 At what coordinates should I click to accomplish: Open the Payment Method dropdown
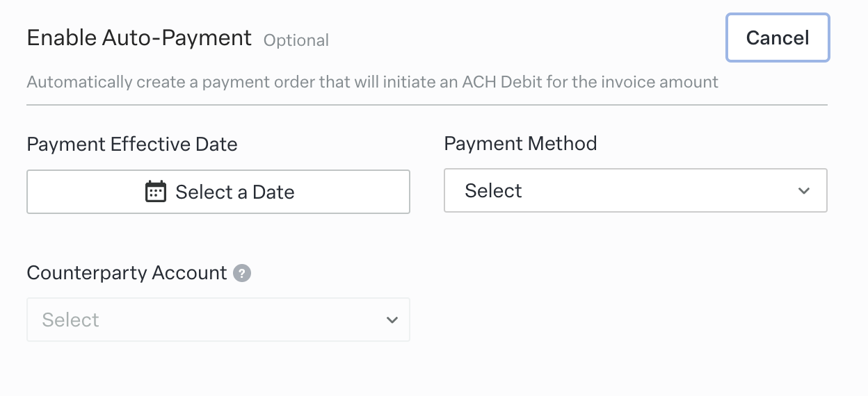click(x=635, y=190)
